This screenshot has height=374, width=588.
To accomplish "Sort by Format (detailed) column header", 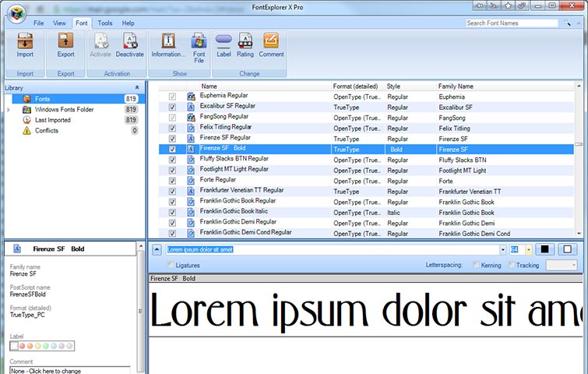I will click(x=355, y=86).
